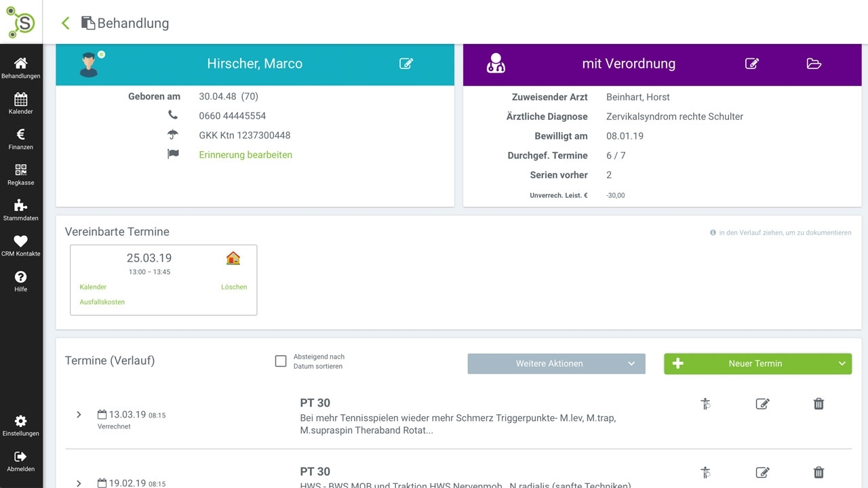Click the Durchgef. Termine value 6 / 7
This screenshot has width=868, height=488.
pos(616,156)
